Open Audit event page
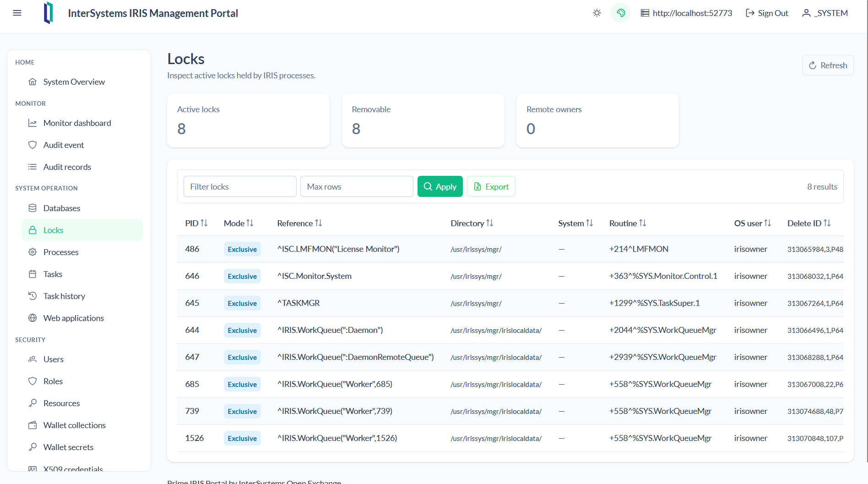The image size is (868, 484). point(82,145)
